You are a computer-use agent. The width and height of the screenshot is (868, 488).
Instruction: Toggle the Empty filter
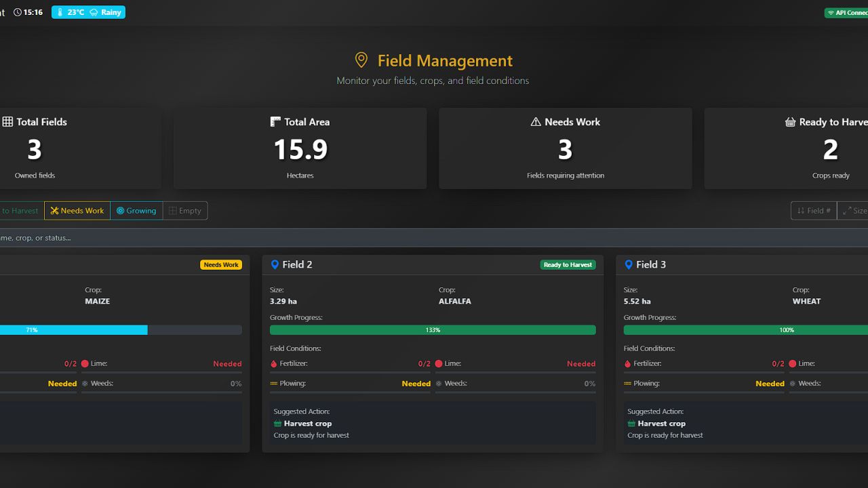click(185, 211)
